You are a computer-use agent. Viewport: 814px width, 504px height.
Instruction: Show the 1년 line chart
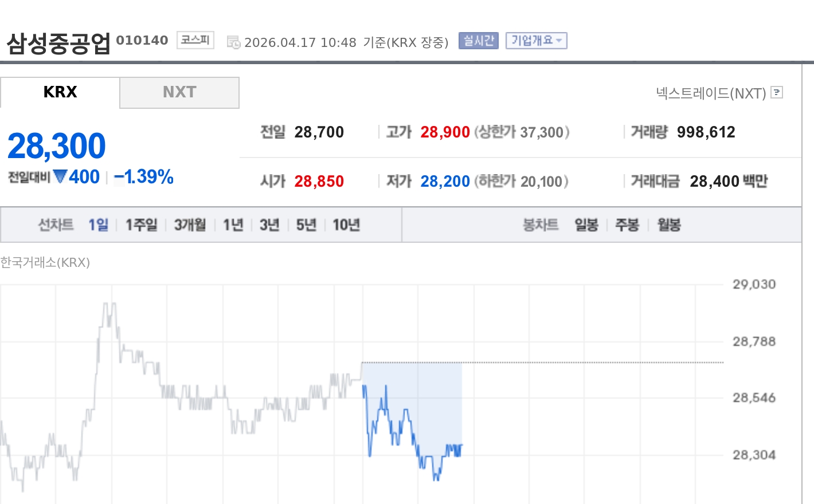pyautogui.click(x=233, y=225)
